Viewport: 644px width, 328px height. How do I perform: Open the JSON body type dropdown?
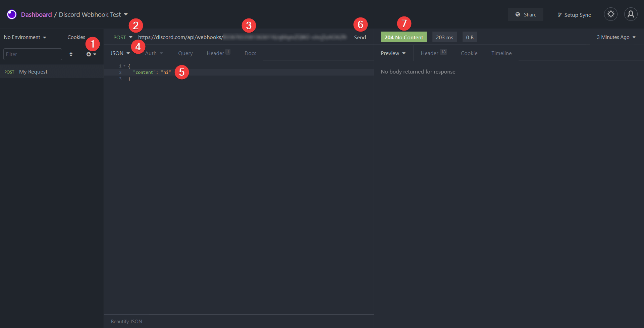(120, 53)
